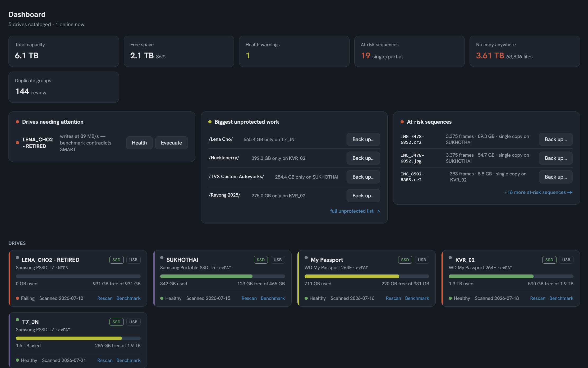The width and height of the screenshot is (588, 368).
Task: Rescan the SUKHOTHAI drive
Action: (x=249, y=298)
